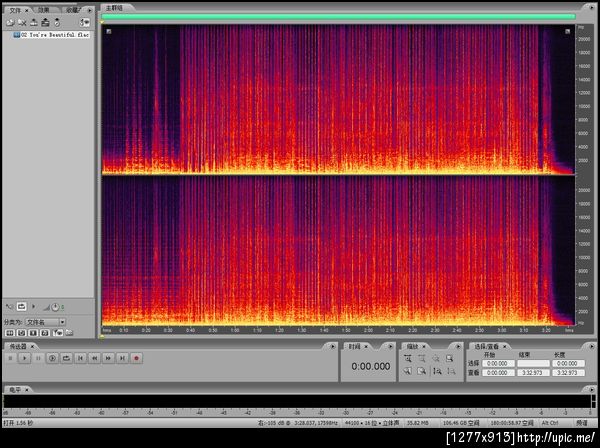Open Transport panel flyout menu arrow

pyautogui.click(x=333, y=347)
